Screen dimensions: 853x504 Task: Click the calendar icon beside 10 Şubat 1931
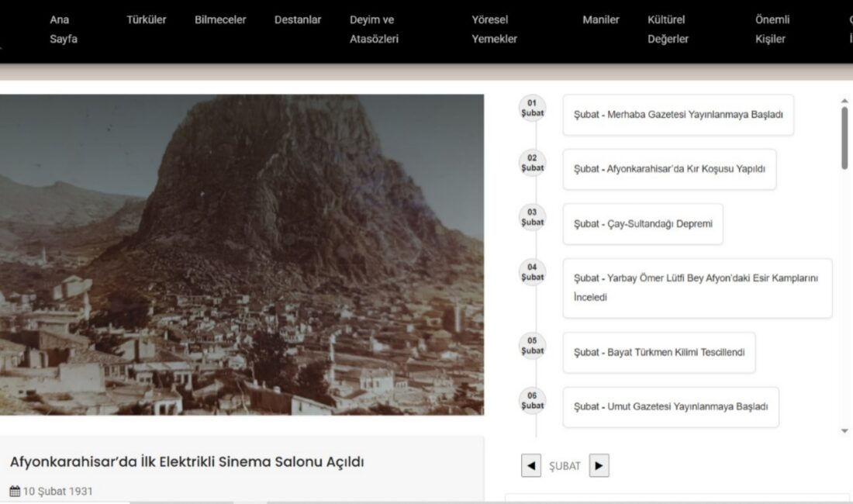coord(14,492)
